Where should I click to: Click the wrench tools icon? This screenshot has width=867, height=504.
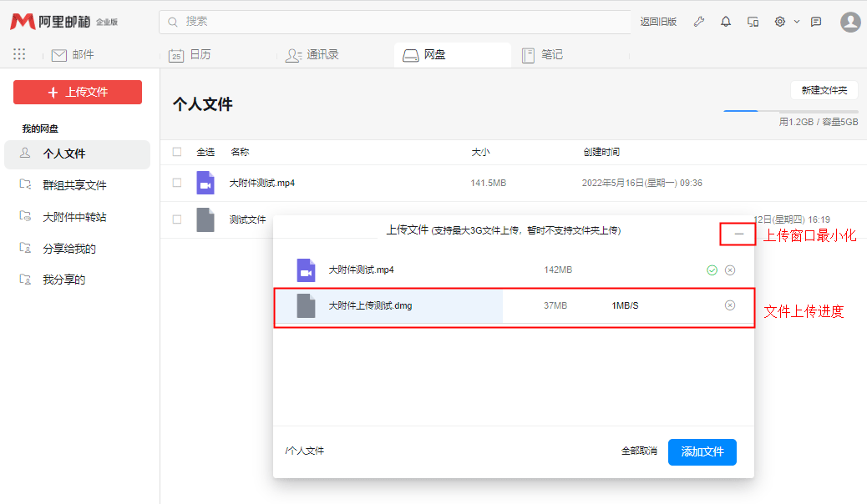(699, 22)
